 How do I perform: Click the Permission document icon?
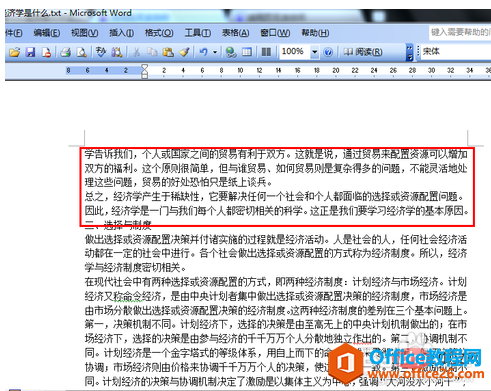click(x=46, y=52)
